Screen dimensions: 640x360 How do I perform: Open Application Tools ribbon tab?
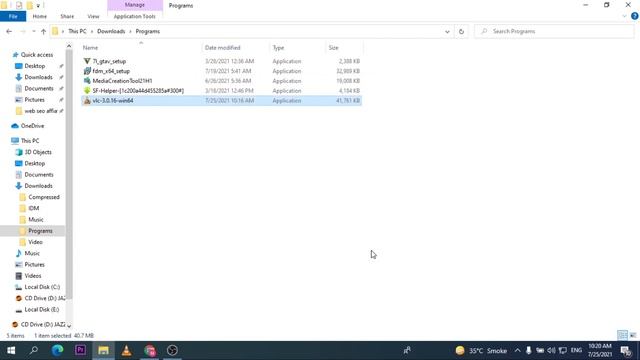click(135, 16)
